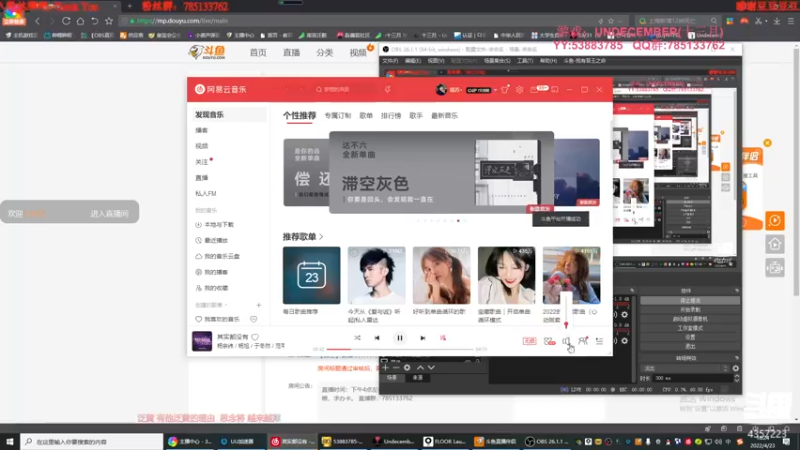Move source down arrow in OBS
Screen dimensions: 800x450
(x=432, y=367)
